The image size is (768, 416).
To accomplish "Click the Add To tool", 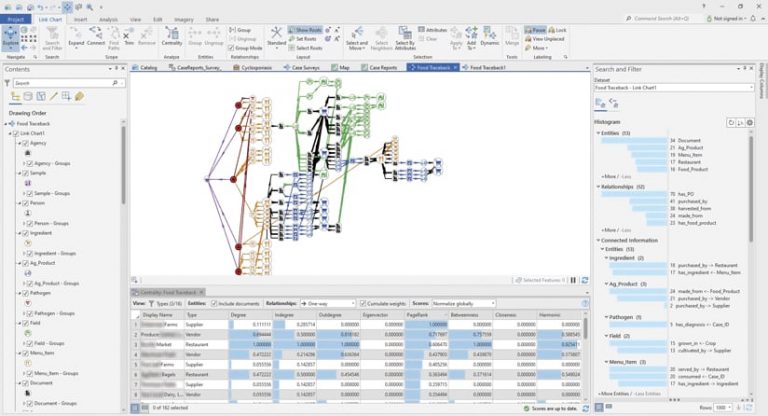I will (x=471, y=38).
